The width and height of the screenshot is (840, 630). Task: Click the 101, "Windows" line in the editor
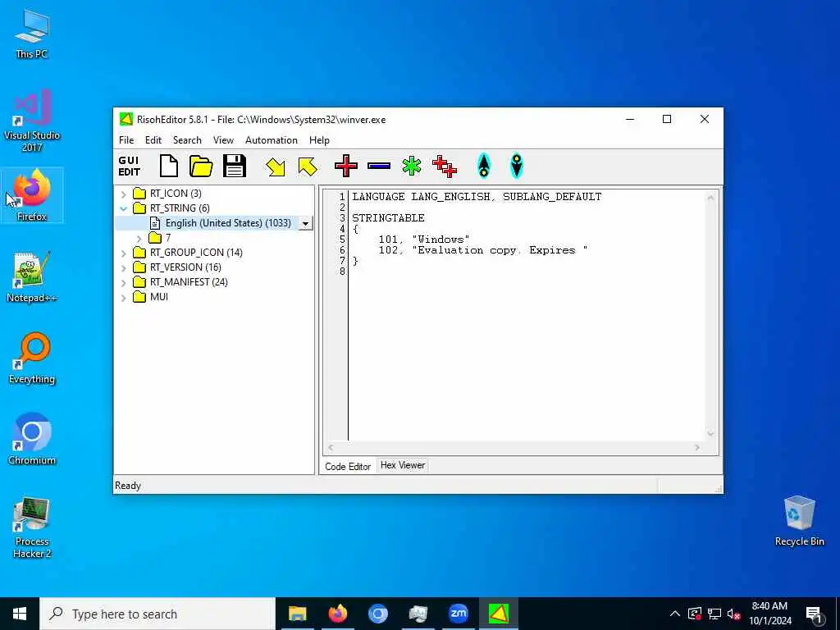(424, 240)
